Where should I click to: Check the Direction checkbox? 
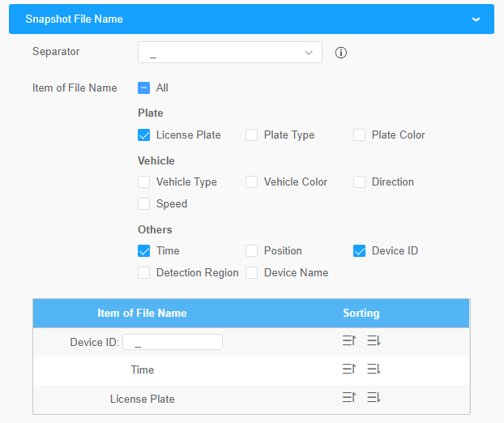click(x=359, y=182)
